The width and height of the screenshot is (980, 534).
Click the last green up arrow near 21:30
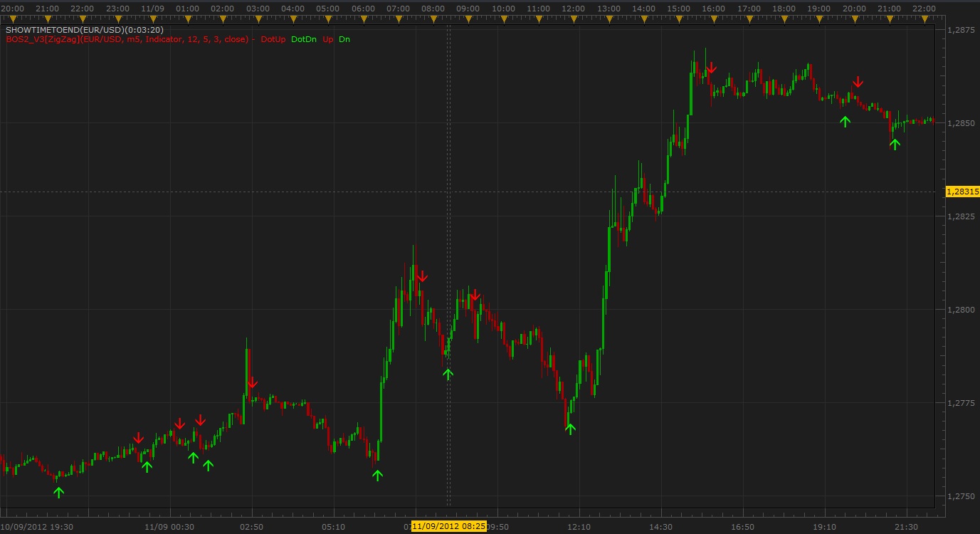[895, 144]
